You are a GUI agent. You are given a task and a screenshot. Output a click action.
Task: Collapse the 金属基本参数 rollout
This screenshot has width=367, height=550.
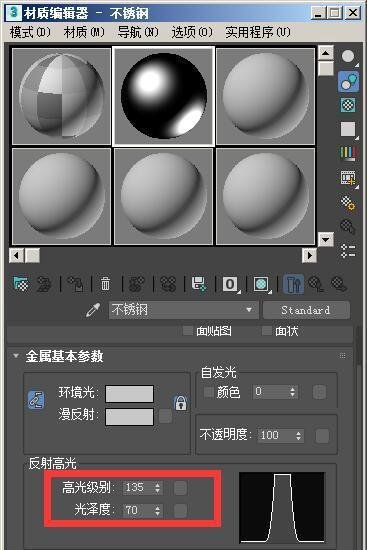click(x=15, y=356)
